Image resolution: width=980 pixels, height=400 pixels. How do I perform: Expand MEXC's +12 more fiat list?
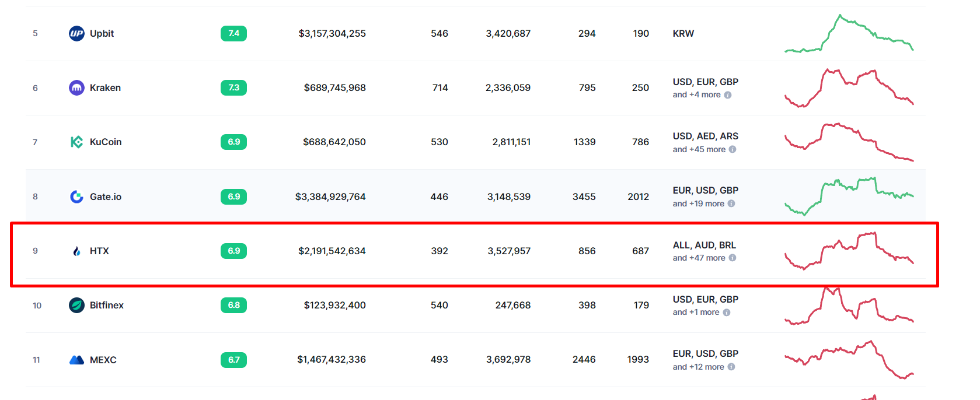coord(698,367)
